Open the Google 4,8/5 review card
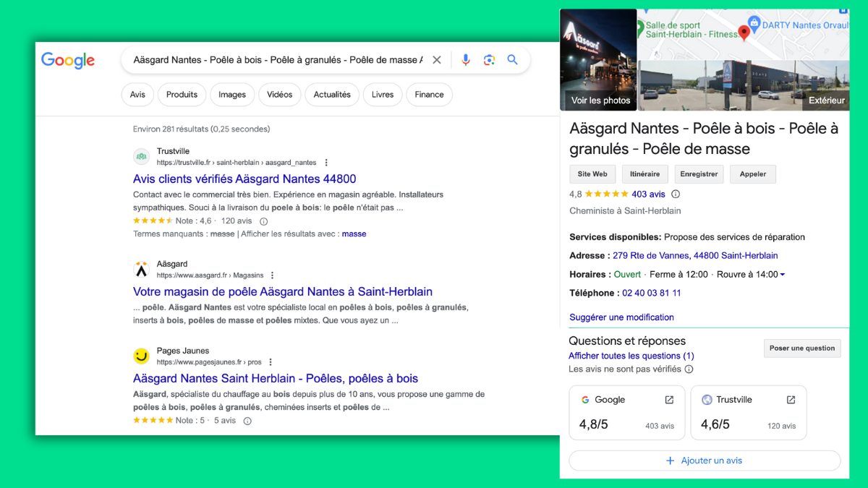The image size is (868, 488). (627, 412)
